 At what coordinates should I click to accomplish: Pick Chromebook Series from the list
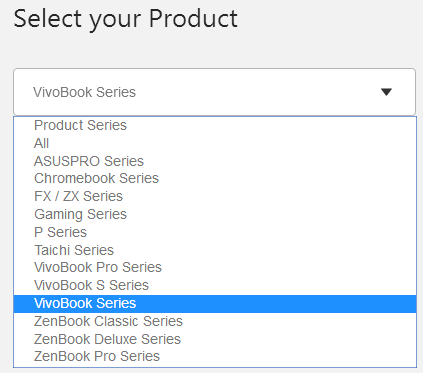tap(215, 178)
